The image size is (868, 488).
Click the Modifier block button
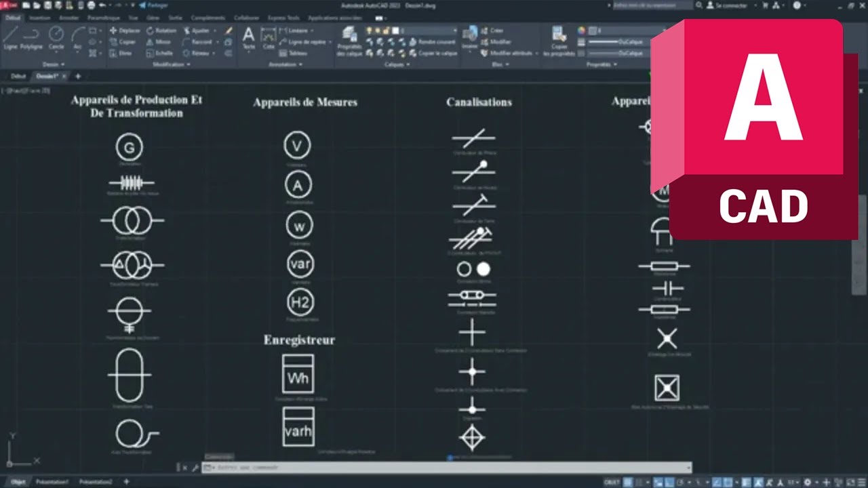pos(495,41)
